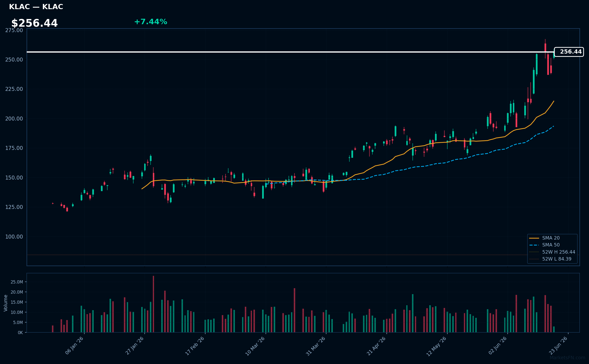Viewport: 589px width, 364px height.
Task: Click the 100.00 price axis label
Action: 14,237
